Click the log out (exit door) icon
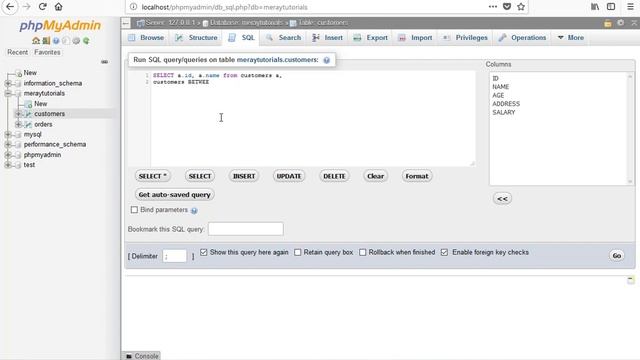Screen dimensions: 640x360 click(x=46, y=41)
